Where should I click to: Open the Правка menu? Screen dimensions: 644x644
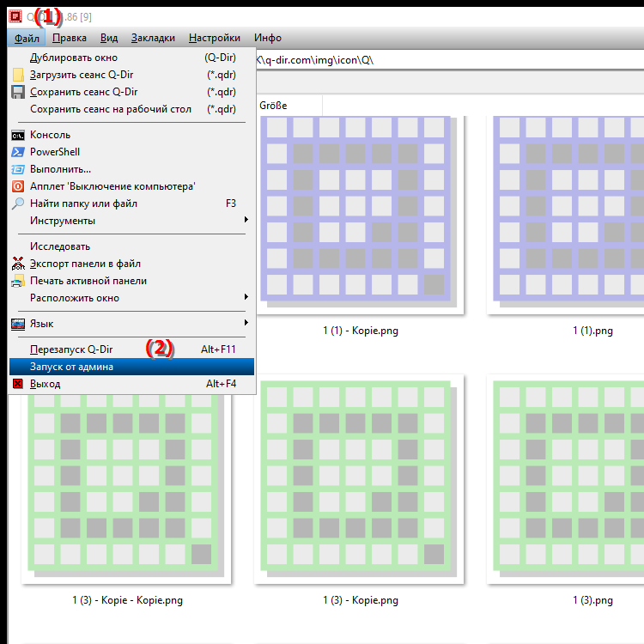69,38
